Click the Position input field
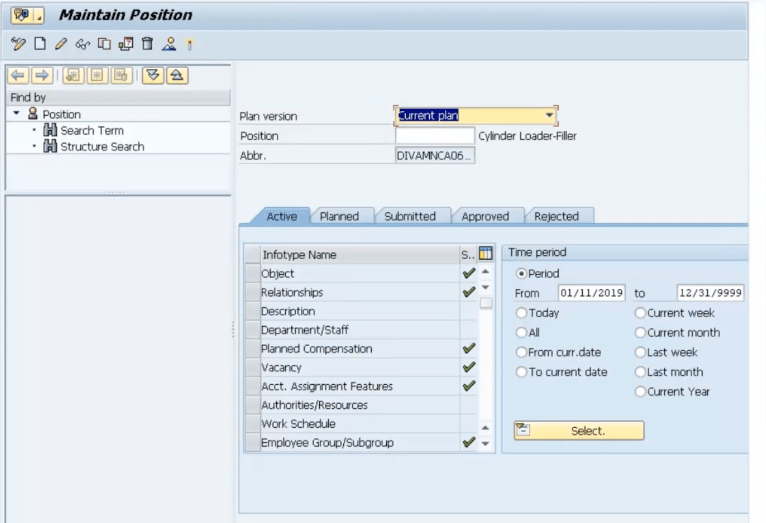The image size is (766, 523). pyautogui.click(x=435, y=136)
